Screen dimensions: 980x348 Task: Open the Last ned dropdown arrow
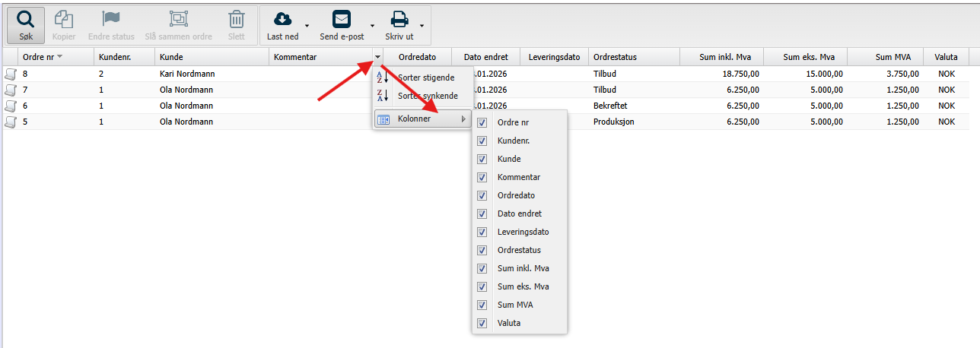pos(307,26)
